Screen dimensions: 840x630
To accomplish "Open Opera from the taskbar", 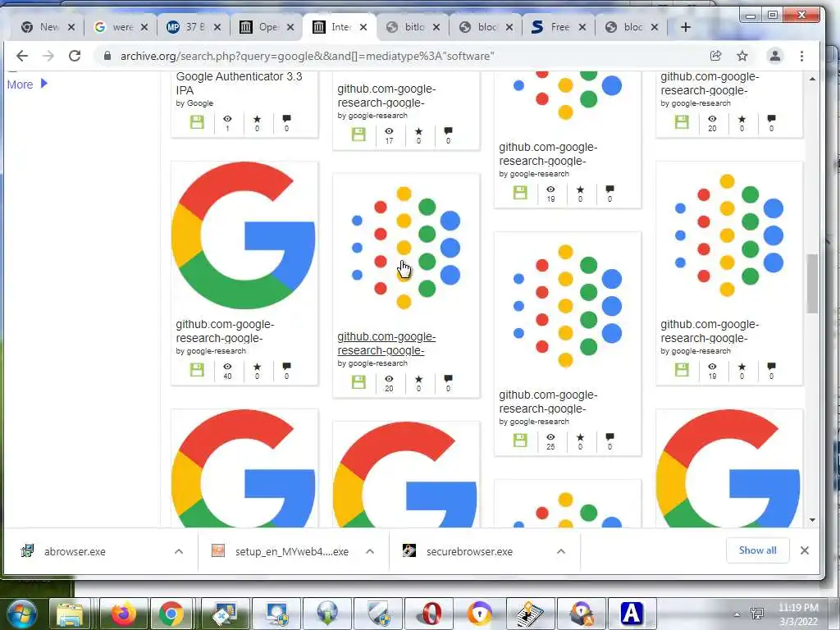I will point(431,614).
